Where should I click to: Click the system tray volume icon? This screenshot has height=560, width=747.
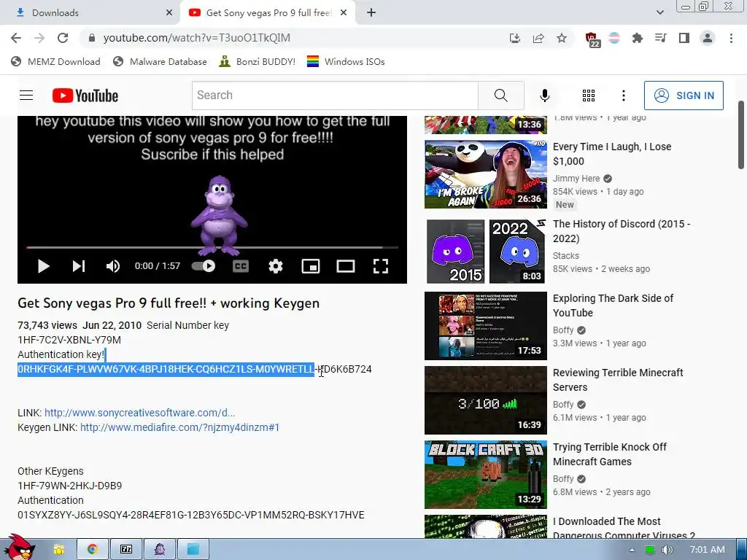[x=667, y=550]
